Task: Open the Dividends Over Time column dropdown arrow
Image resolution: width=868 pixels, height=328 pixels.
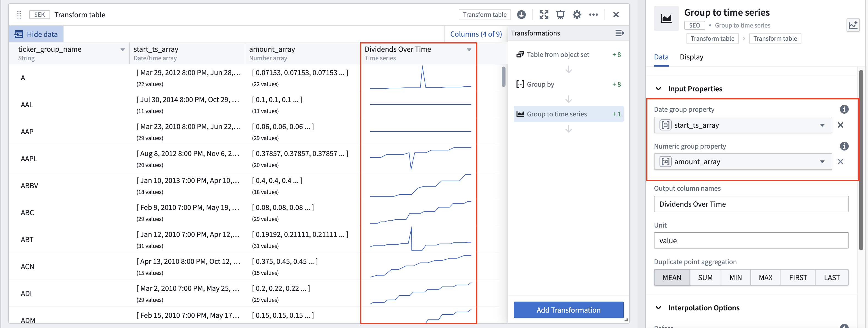Action: pos(469,50)
